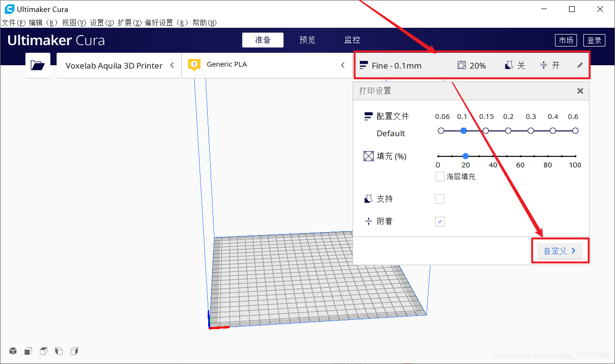
Task: Click the 市场 marketplace button
Action: tap(566, 40)
